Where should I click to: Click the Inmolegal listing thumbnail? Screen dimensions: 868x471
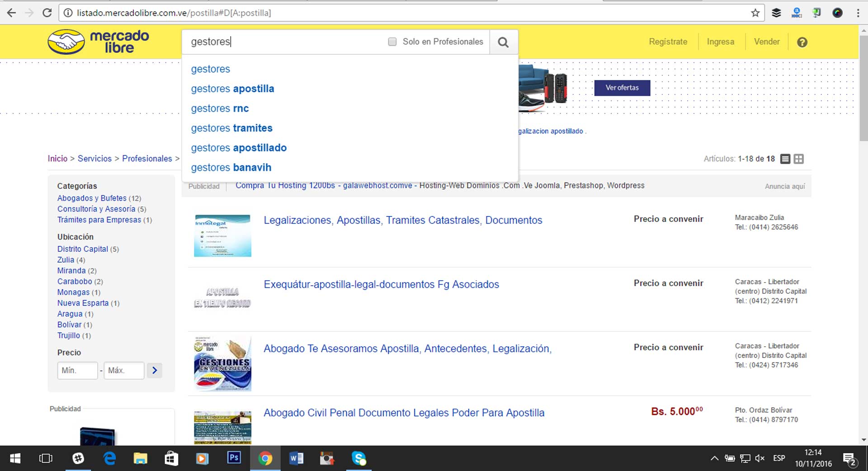point(222,235)
